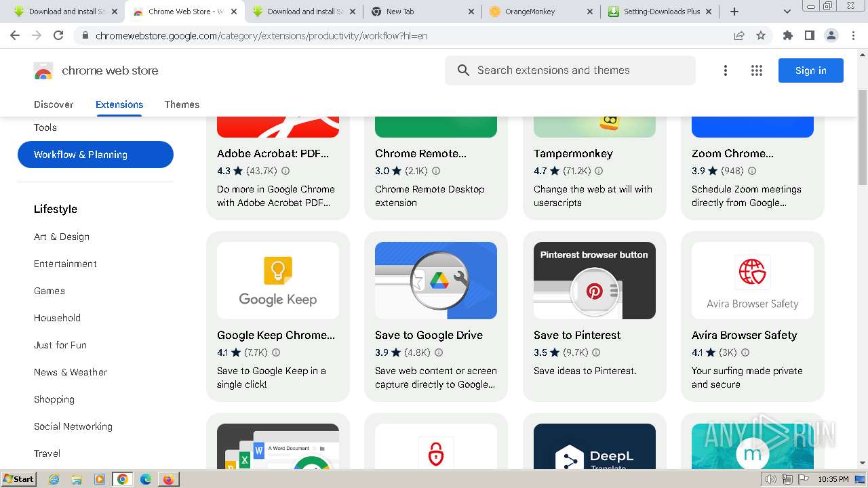Switch to the Discover tab
This screenshot has height=488, width=868.
(x=54, y=104)
